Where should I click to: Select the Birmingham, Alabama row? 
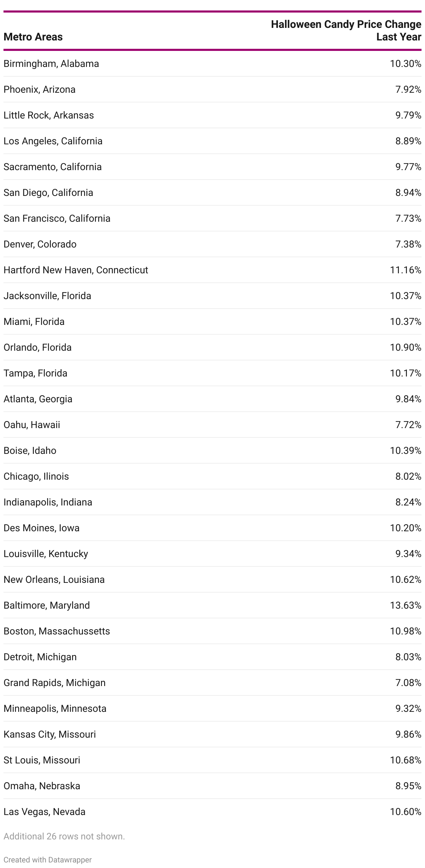(x=212, y=64)
